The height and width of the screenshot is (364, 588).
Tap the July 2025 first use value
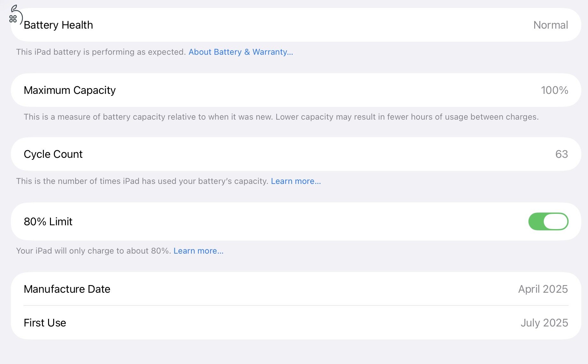click(544, 323)
